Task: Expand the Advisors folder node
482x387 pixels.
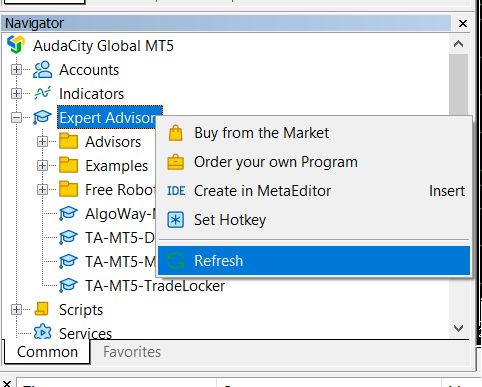Action: click(x=42, y=142)
